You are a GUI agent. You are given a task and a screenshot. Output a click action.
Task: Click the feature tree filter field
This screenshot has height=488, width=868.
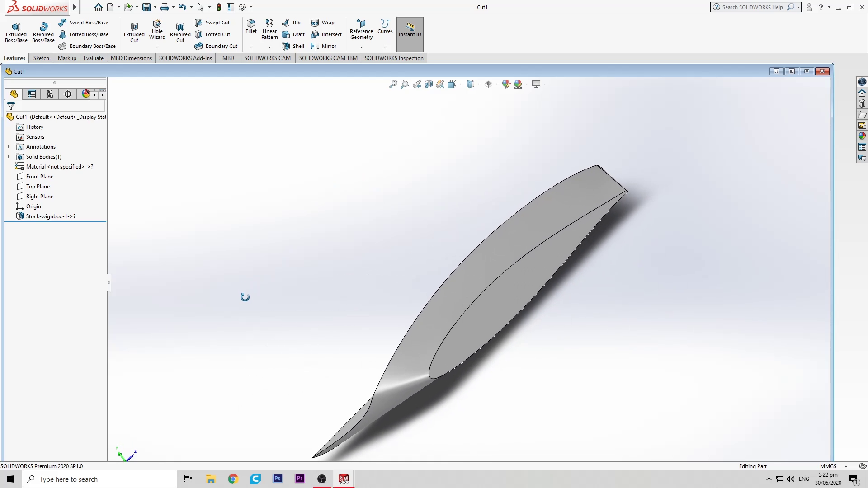click(55, 106)
